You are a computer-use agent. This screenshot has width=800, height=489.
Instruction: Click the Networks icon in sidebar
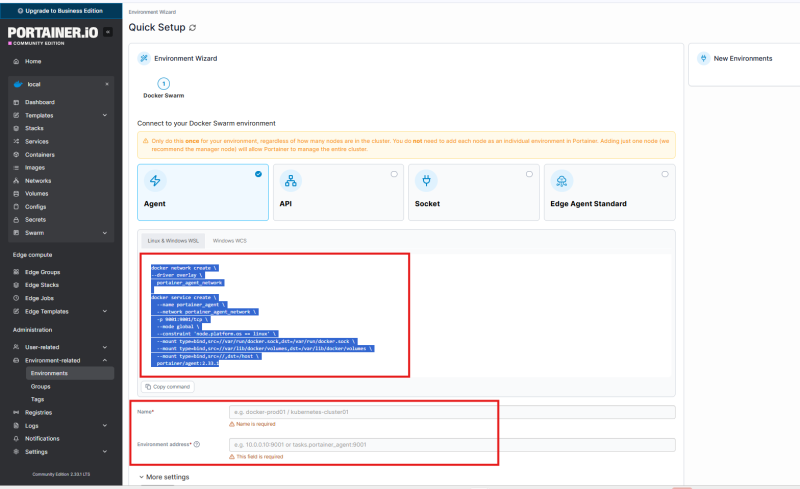(x=16, y=181)
